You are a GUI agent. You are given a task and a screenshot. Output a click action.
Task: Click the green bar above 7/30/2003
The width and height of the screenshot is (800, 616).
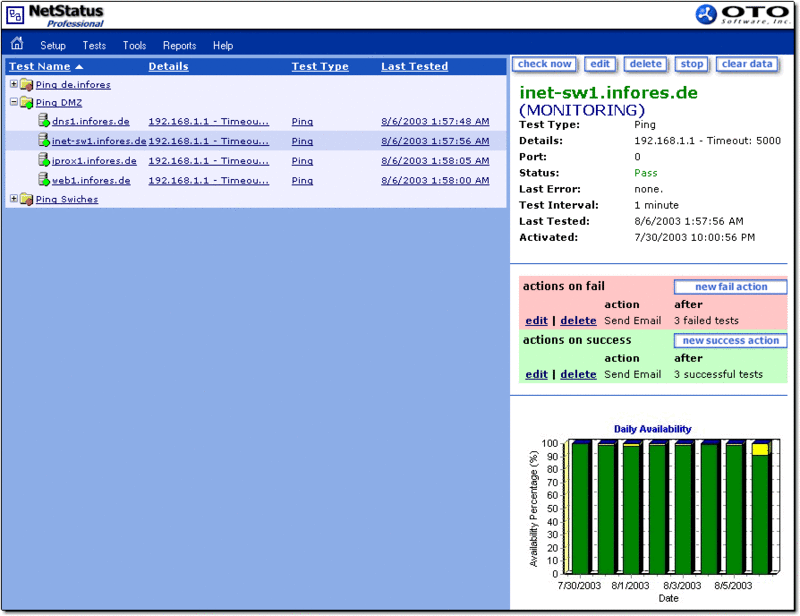pos(580,508)
